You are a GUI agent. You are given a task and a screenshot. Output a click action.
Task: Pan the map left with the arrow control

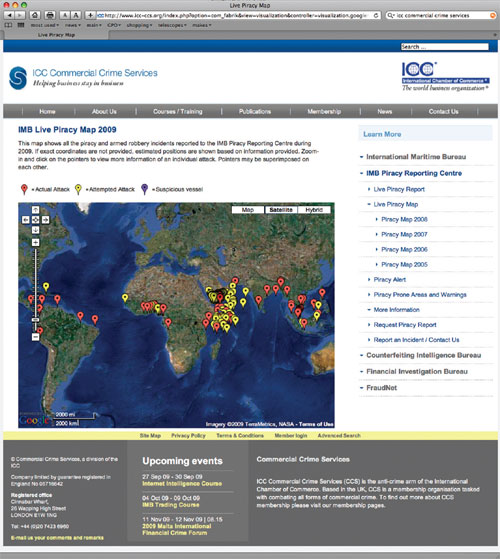point(26,220)
